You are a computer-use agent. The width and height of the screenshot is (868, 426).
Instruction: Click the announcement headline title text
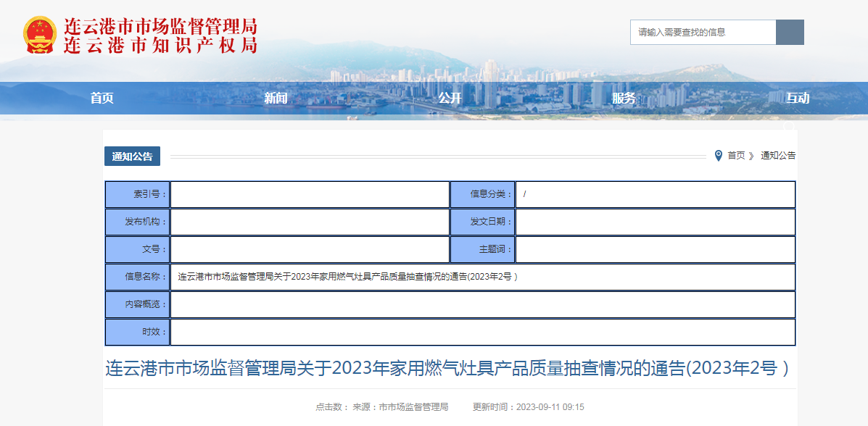[446, 368]
